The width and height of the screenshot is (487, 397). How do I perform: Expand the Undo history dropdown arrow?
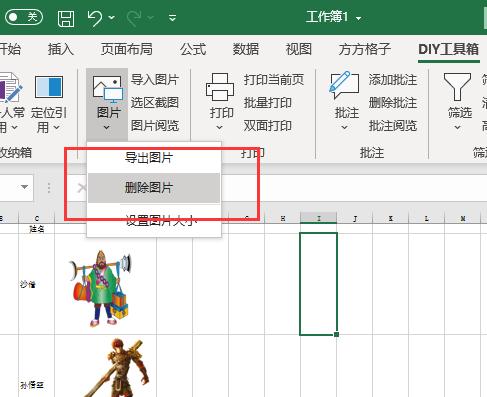(111, 17)
